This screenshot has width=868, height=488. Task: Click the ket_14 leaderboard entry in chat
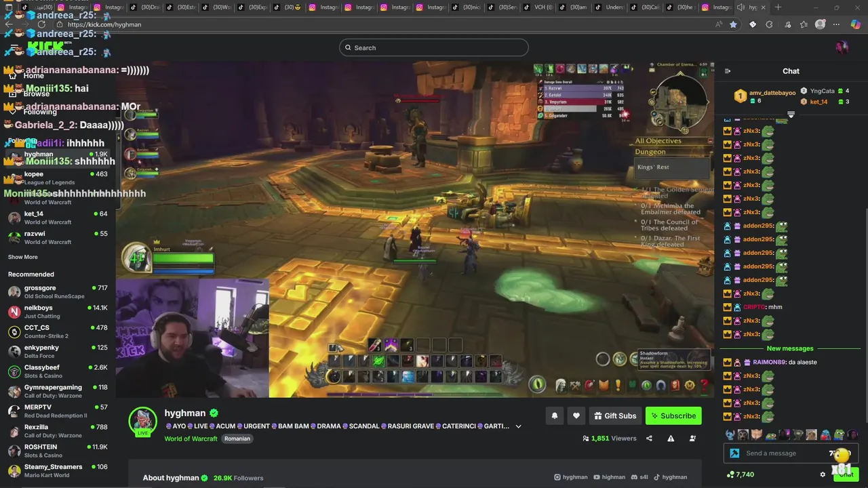point(825,102)
